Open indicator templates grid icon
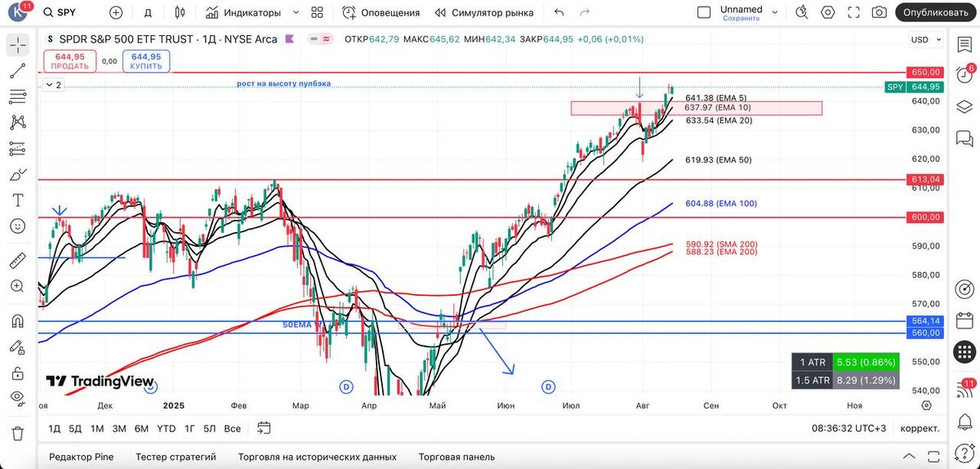Image resolution: width=980 pixels, height=469 pixels. pos(318,12)
